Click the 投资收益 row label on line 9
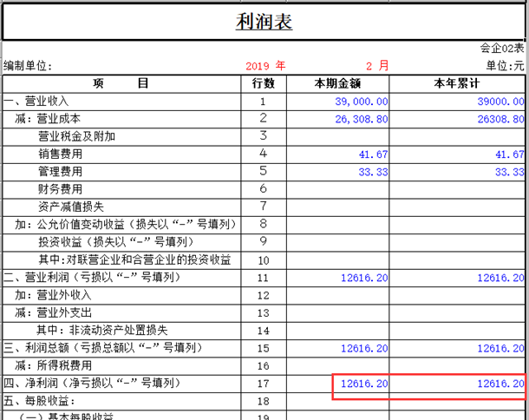Screen dimensions: 529x420 (x=116, y=242)
